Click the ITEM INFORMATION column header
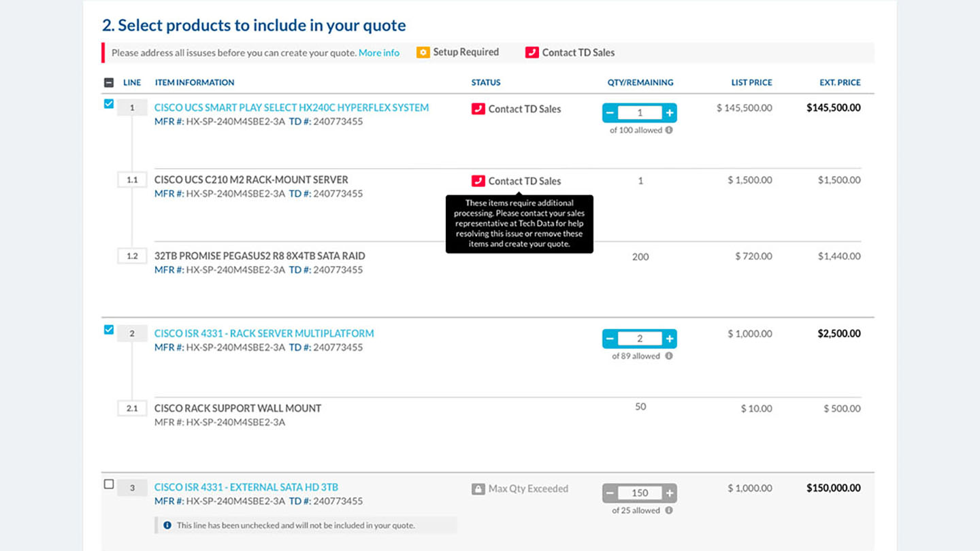This screenshot has height=551, width=980. [x=195, y=82]
